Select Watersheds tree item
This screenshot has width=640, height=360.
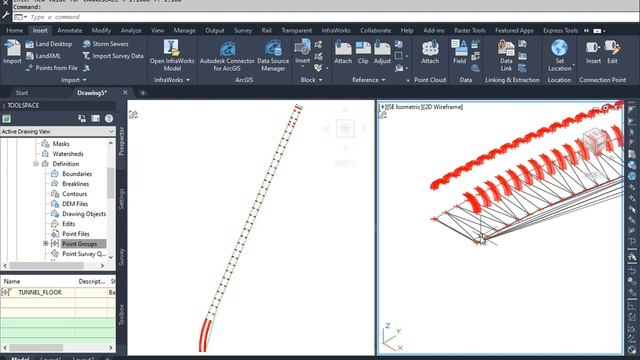pyautogui.click(x=68, y=154)
